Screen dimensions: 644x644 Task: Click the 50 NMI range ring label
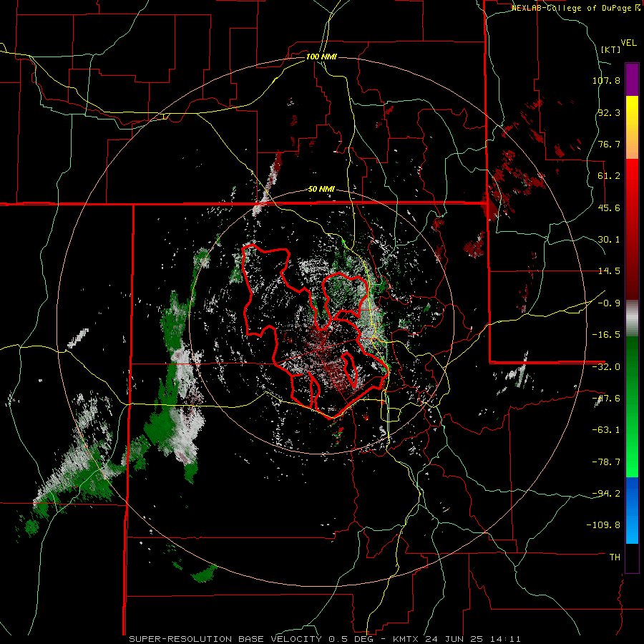point(321,189)
